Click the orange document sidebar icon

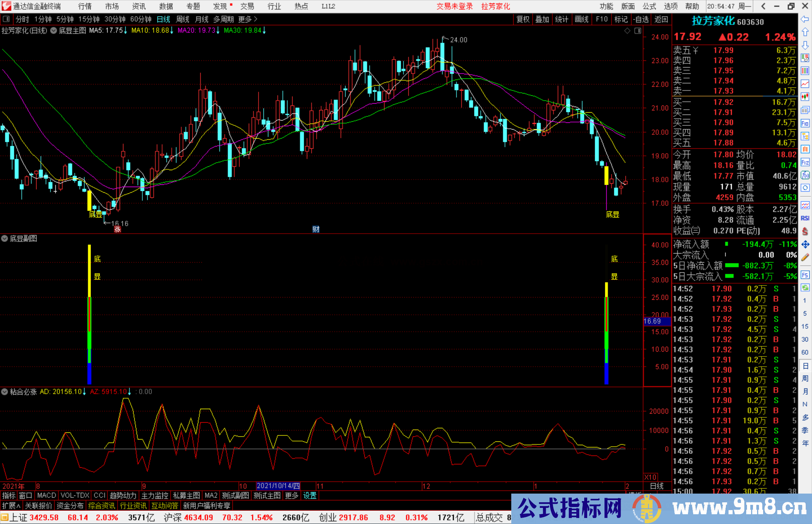[x=805, y=149]
